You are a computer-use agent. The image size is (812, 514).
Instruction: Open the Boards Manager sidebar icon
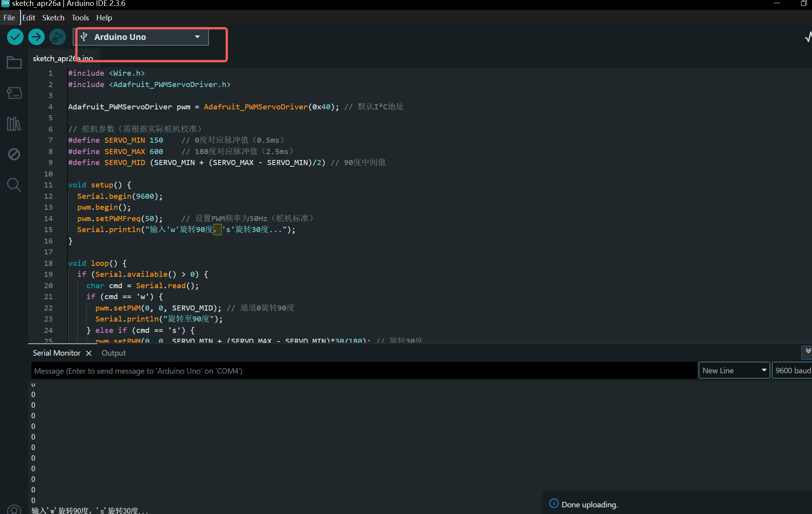(x=14, y=93)
